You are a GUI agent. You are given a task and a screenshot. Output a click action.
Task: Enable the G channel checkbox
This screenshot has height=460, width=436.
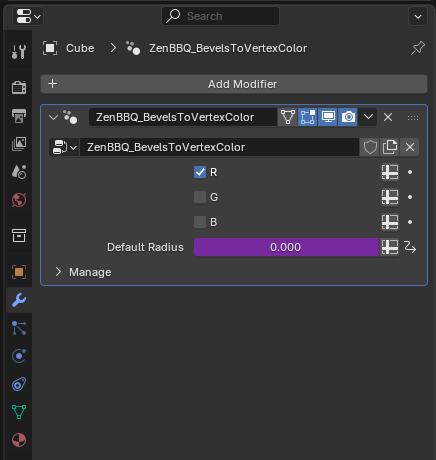pos(200,197)
